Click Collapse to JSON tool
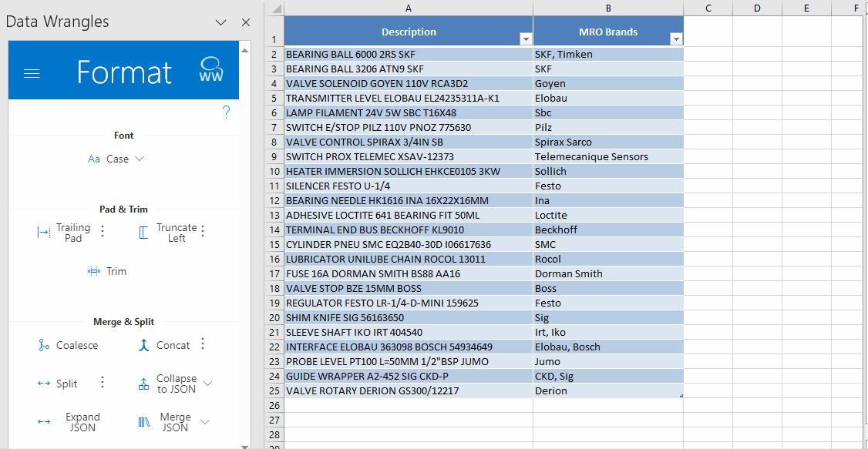This screenshot has height=449, width=868. tap(168, 384)
